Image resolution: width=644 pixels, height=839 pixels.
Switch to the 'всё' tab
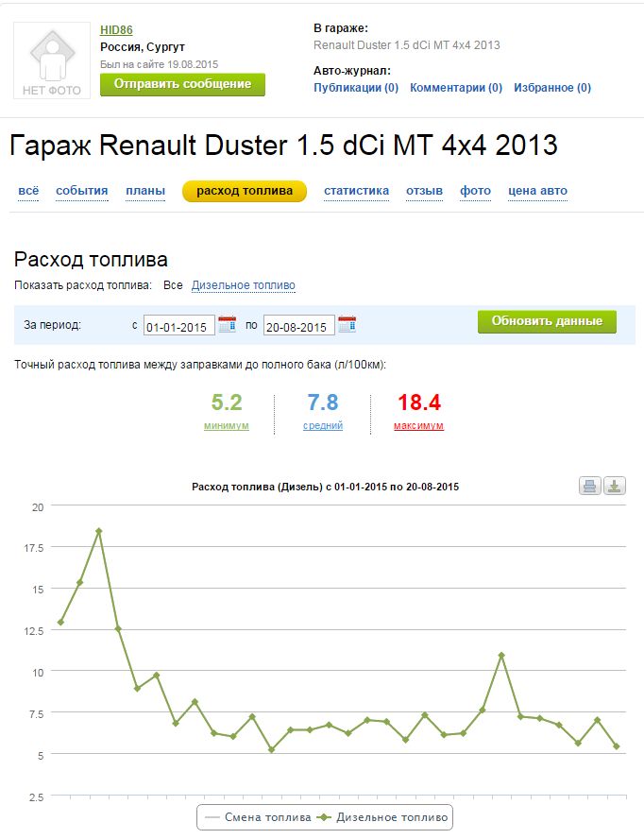28,191
